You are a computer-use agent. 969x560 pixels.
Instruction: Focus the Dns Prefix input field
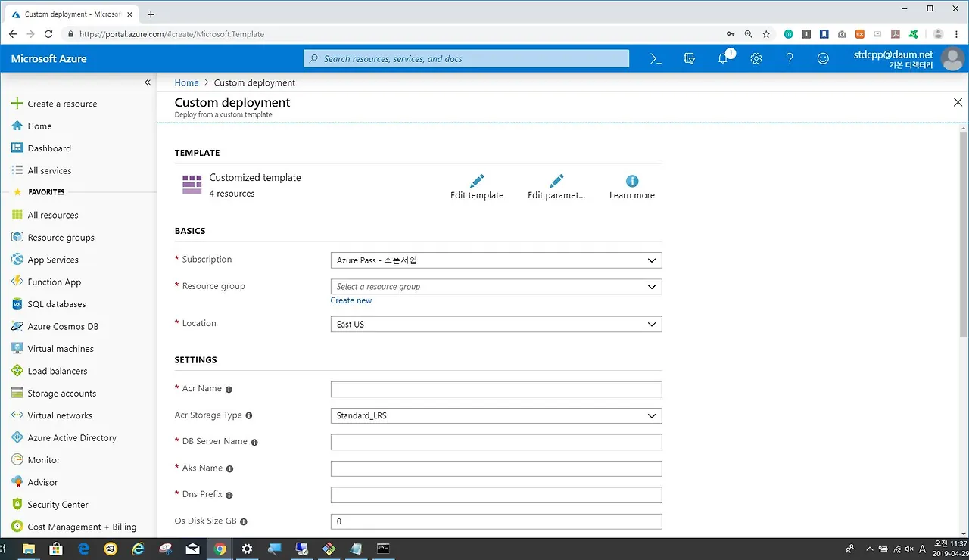click(496, 495)
